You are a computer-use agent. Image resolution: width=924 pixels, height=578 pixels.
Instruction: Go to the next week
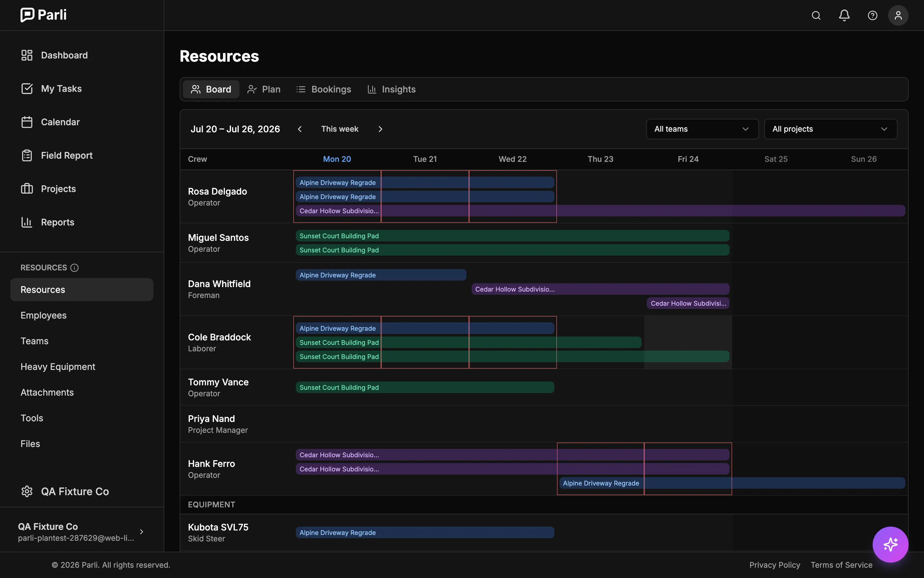(x=380, y=129)
